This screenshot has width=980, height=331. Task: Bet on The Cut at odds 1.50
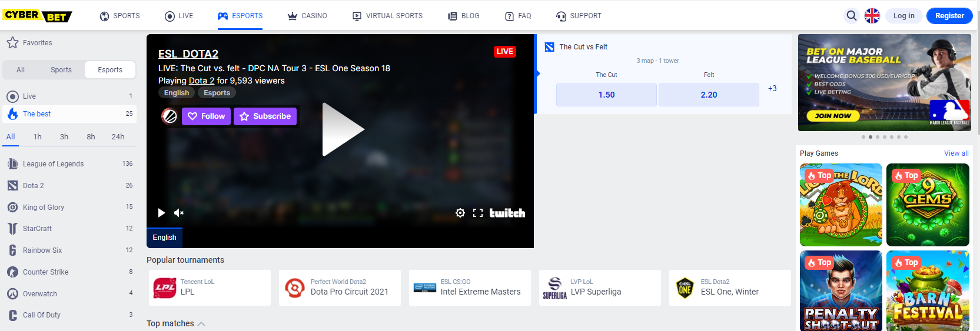pos(606,95)
